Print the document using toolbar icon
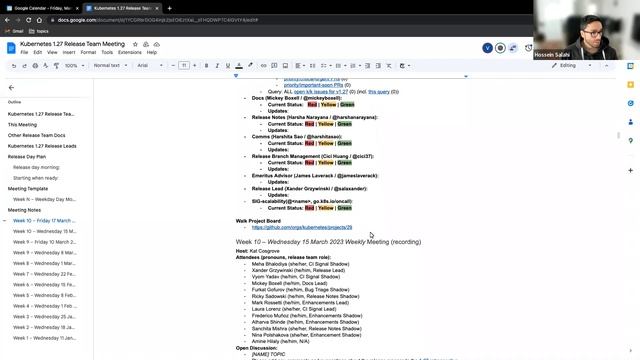This screenshot has width=640, height=360. pyautogui.click(x=35, y=66)
